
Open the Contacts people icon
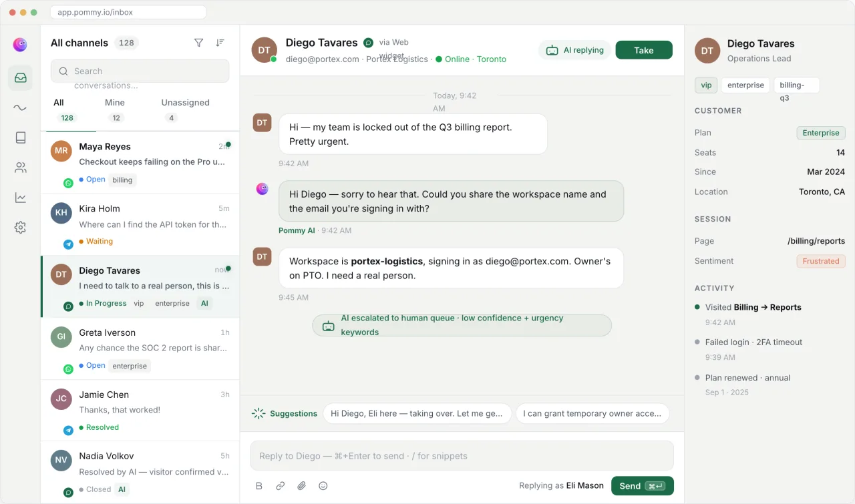pos(20,168)
